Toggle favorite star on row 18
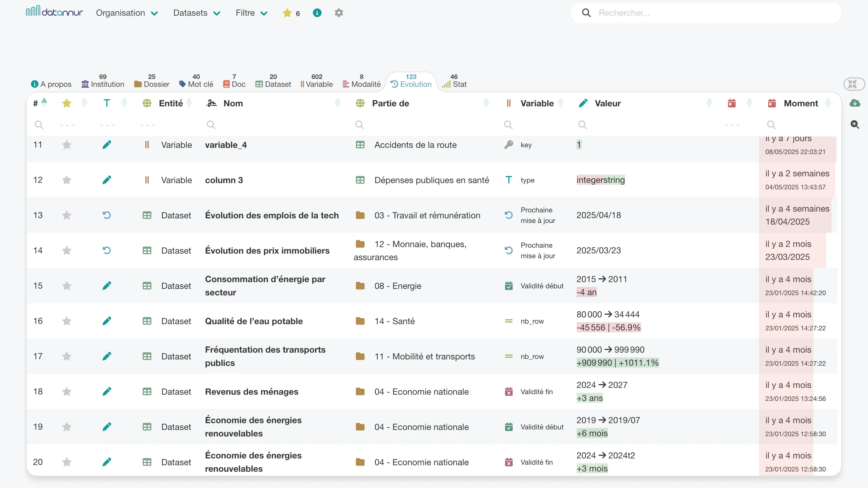This screenshot has width=868, height=488. tap(67, 392)
